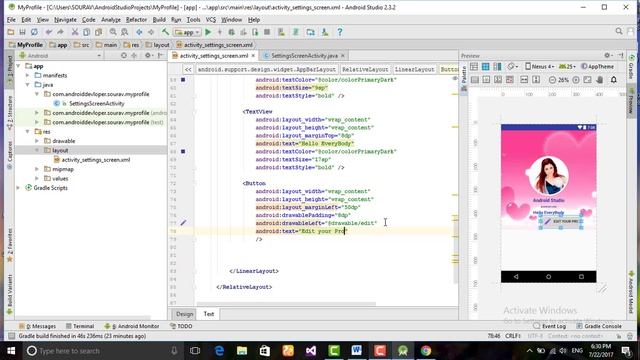Click the notification bell icon in Preview

[613, 80]
